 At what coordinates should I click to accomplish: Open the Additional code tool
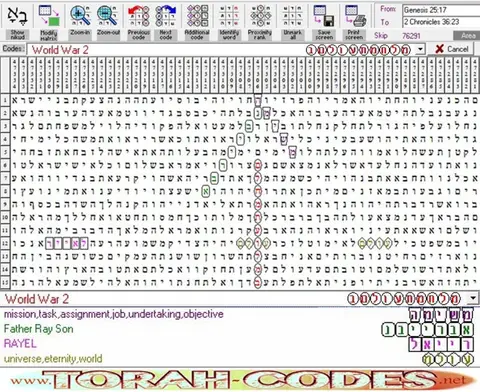[x=197, y=15]
